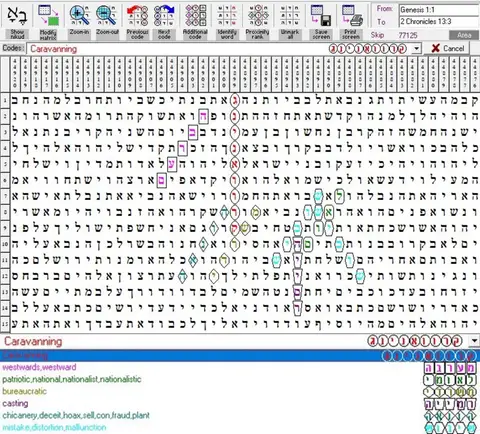Click the Skip value 77125
The image size is (480, 434).
point(408,35)
